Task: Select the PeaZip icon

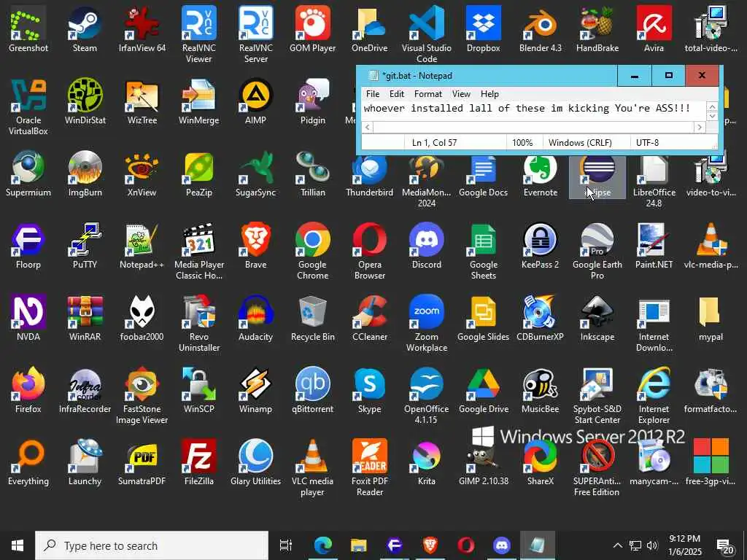Action: pos(198,174)
